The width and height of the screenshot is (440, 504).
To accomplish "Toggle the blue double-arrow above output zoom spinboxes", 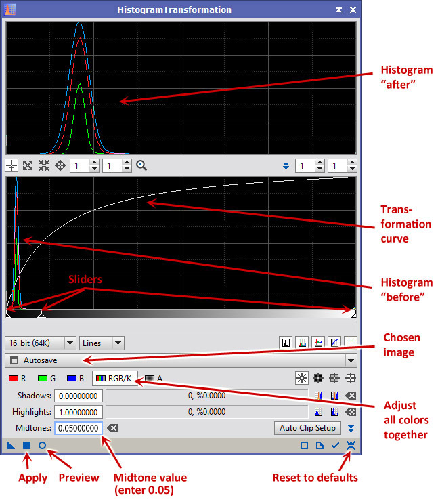I will point(286,166).
